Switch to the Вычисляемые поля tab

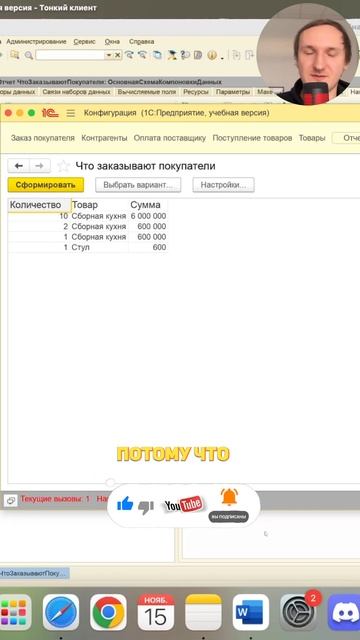pyautogui.click(x=147, y=92)
